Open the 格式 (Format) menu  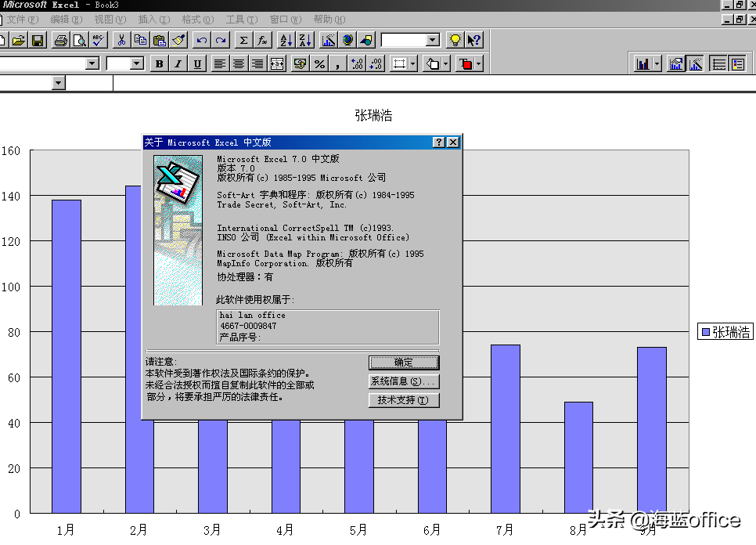[198, 20]
